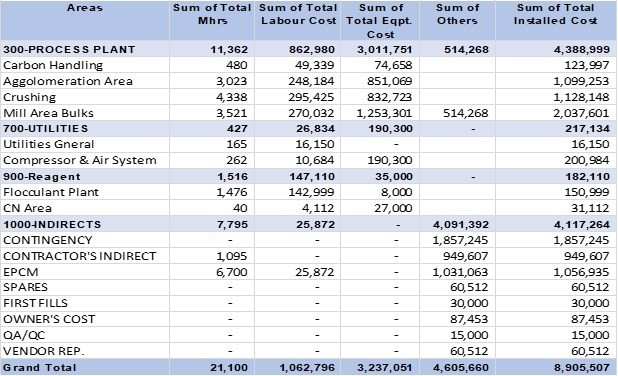Select the Carbon Handling row label
Screen dimensions: 618x376
point(53,65)
